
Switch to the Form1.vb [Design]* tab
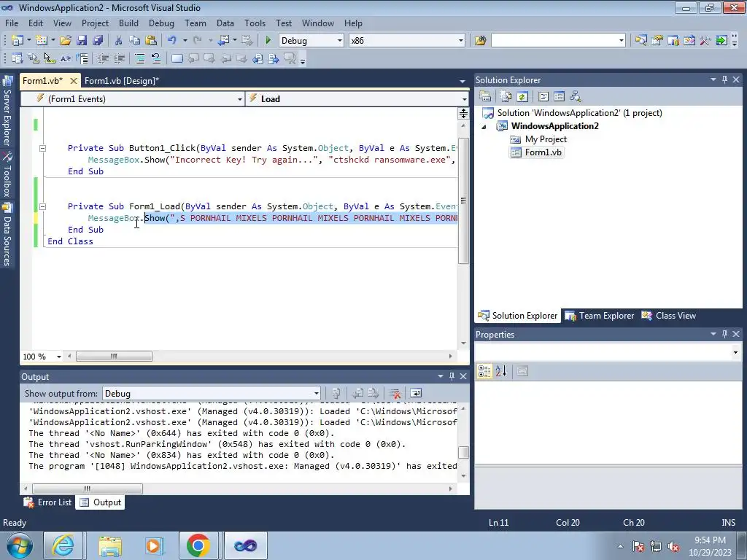tap(122, 80)
